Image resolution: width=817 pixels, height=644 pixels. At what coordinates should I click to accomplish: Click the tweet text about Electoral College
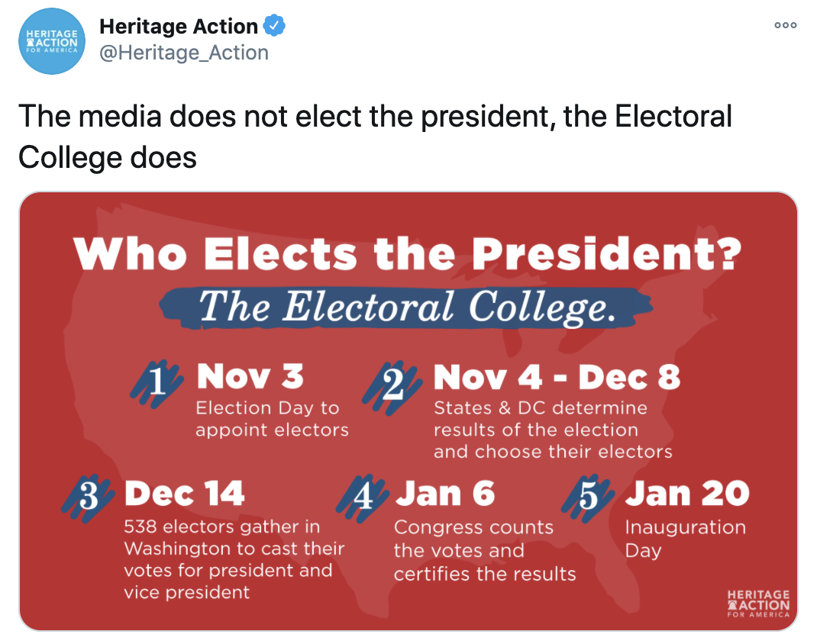click(x=375, y=137)
